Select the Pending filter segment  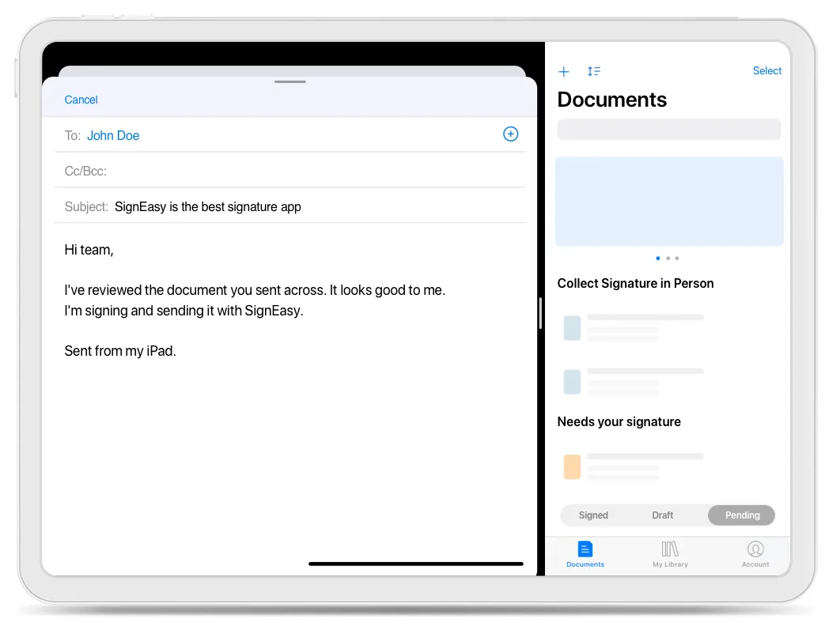point(742,515)
